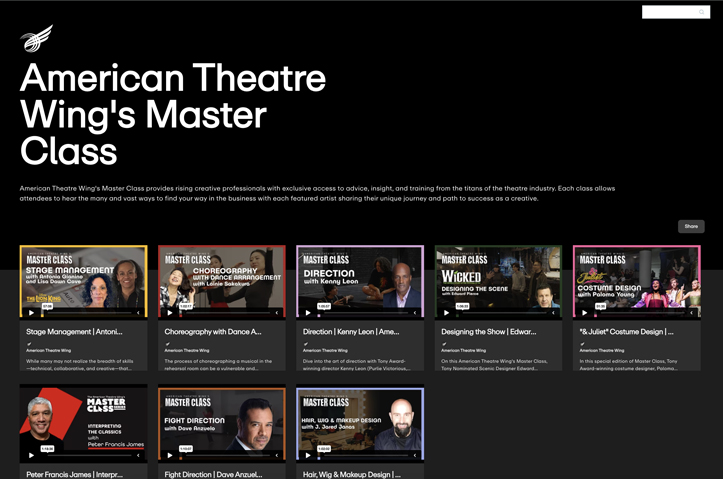
Task: Mute the Direction Kenny Leon video volume icon
Action: pyautogui.click(x=415, y=313)
